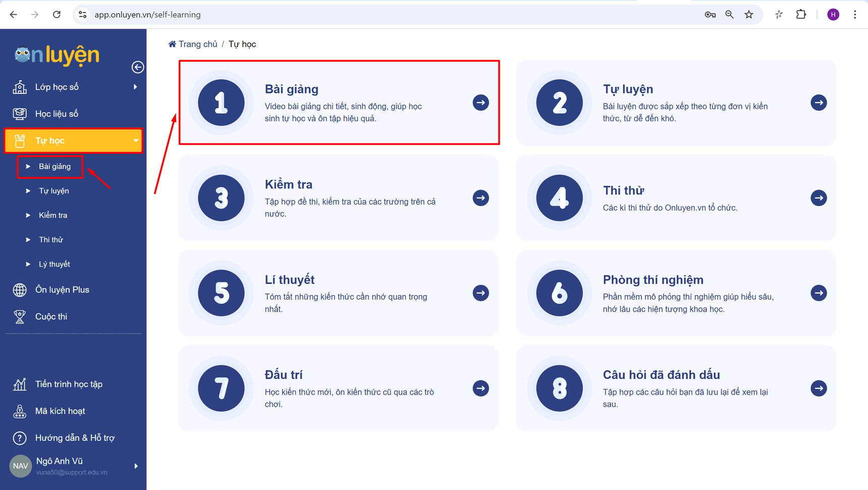Screen dimensions: 868x490
Task: Select Kiểm tra in the Tự học submenu
Action: [52, 215]
